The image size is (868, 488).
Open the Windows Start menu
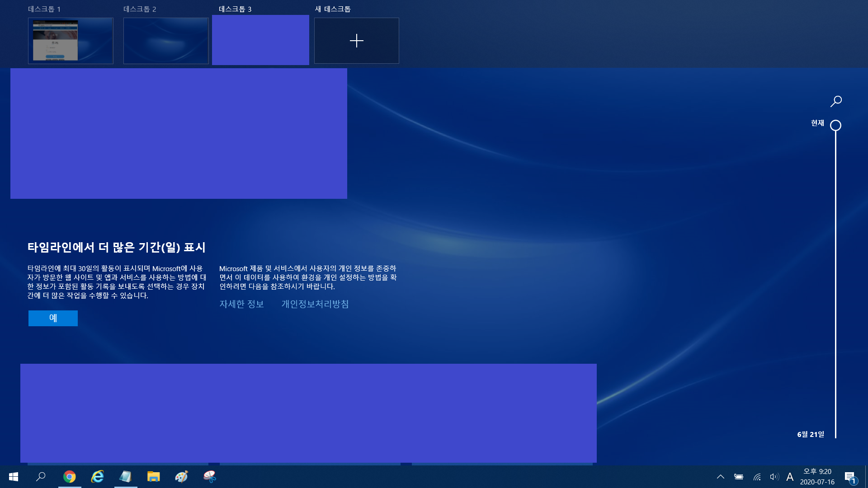click(x=14, y=477)
